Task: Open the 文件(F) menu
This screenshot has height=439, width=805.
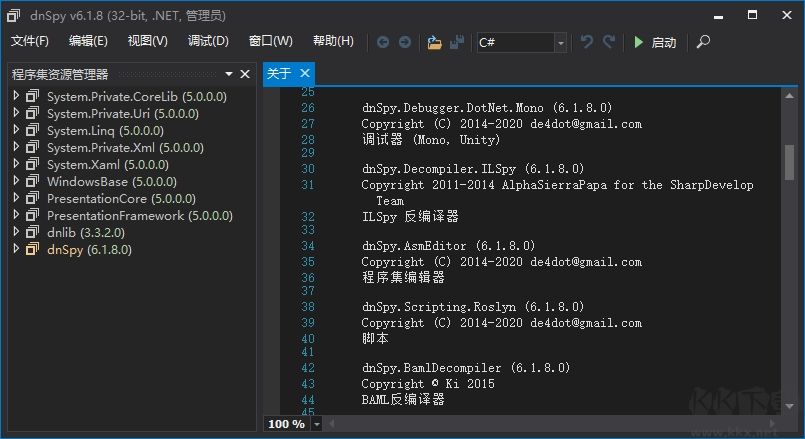Action: coord(30,41)
